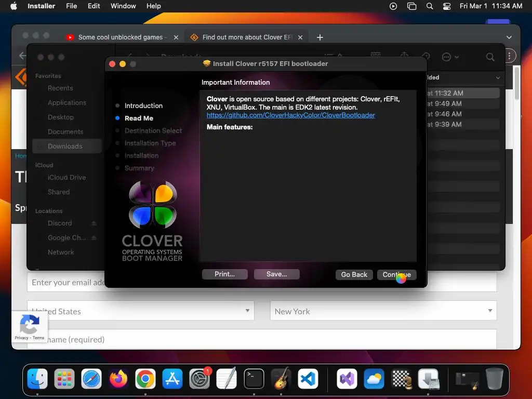Screen dimensions: 532x399
Task: Open Launchpad in the Dock
Action: pos(64,379)
